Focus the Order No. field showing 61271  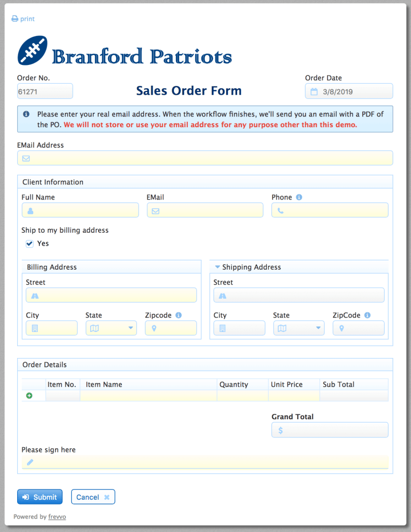(45, 91)
